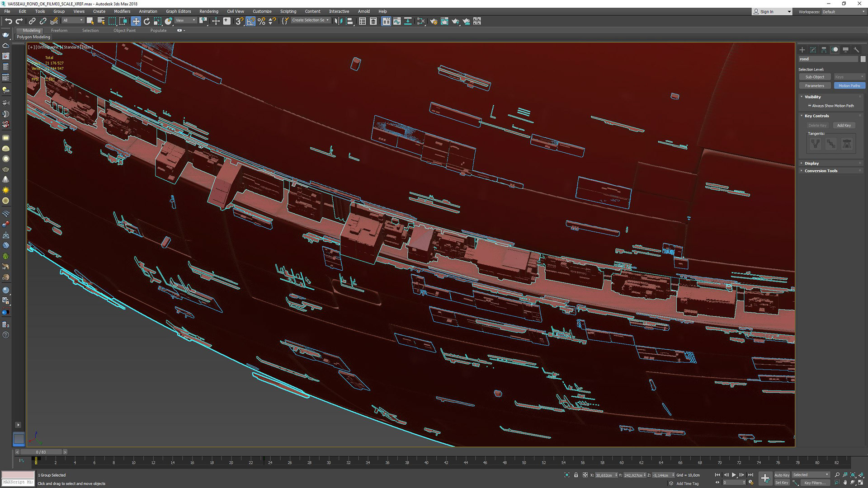Screen dimensions: 868x488
Task: Open the Hierarchy command panel tab
Action: (x=824, y=50)
